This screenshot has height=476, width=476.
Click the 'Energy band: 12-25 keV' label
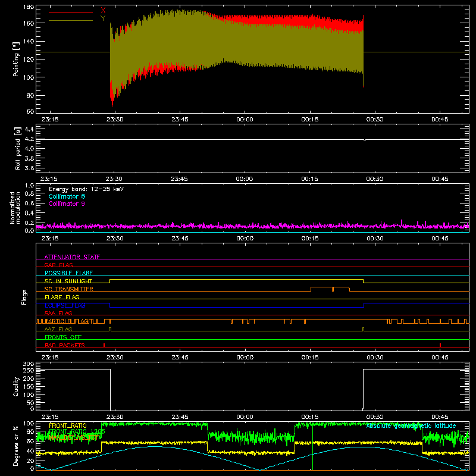click(x=86, y=189)
